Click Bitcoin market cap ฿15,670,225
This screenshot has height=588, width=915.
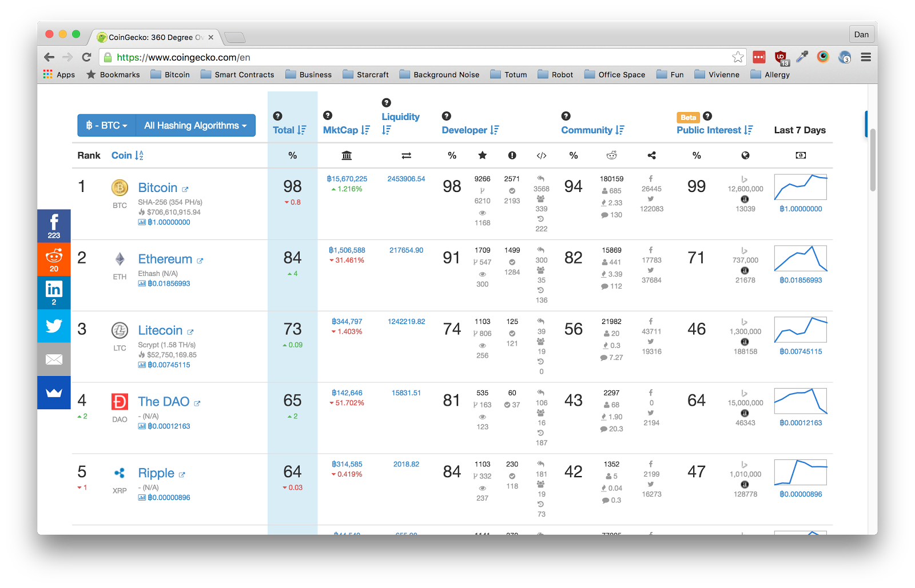[x=347, y=179]
